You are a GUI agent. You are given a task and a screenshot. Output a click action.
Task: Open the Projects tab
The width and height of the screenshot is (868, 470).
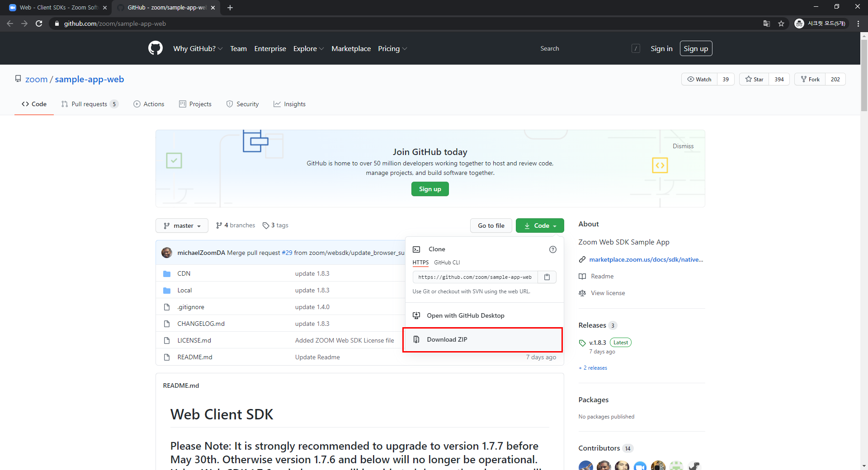[195, 104]
